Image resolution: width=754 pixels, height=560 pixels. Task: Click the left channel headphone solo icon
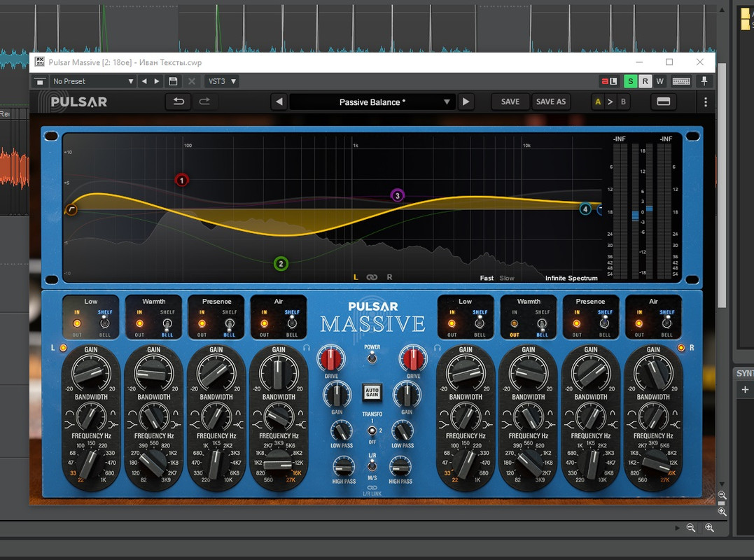coord(307,347)
